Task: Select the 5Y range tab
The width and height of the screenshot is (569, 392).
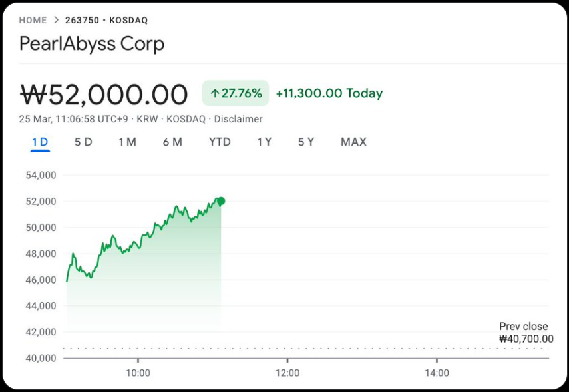Action: pyautogui.click(x=306, y=142)
